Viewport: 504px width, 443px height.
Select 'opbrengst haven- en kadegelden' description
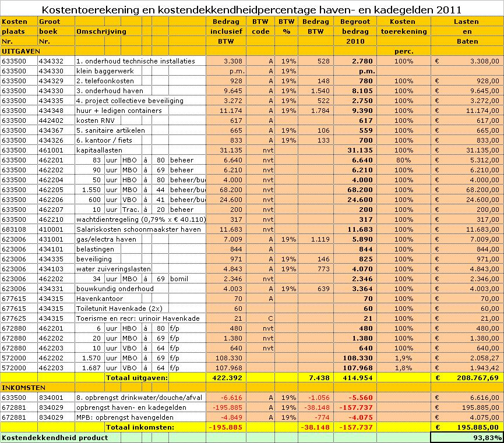(131, 407)
